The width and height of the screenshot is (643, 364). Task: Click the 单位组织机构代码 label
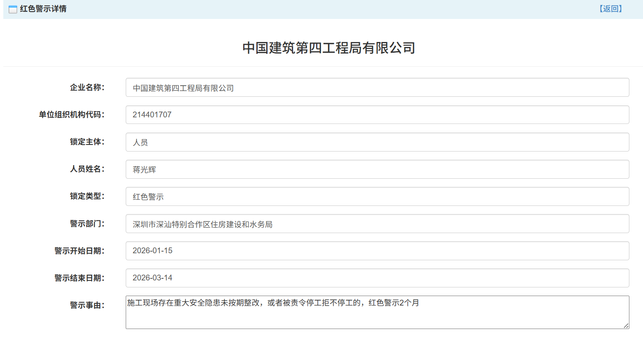coord(72,114)
